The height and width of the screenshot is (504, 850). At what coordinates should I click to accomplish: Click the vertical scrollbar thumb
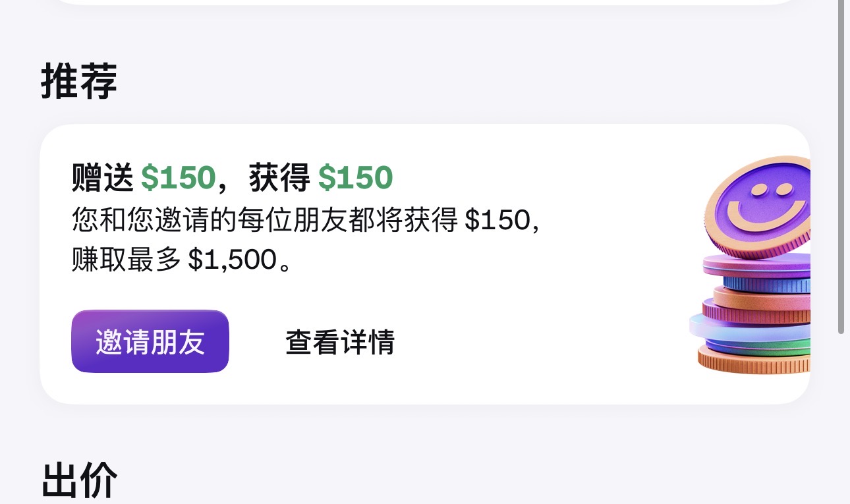[x=841, y=165]
